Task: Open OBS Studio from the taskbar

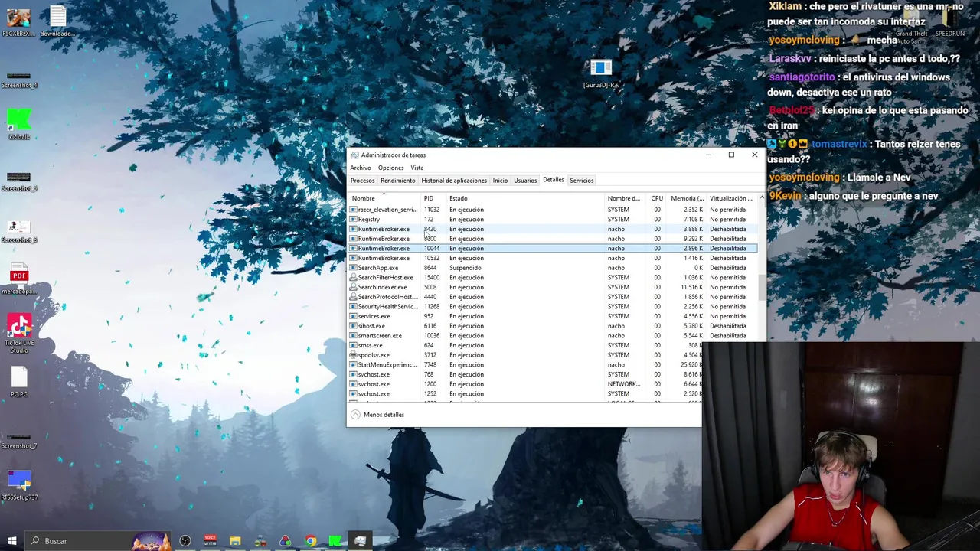Action: tap(185, 541)
